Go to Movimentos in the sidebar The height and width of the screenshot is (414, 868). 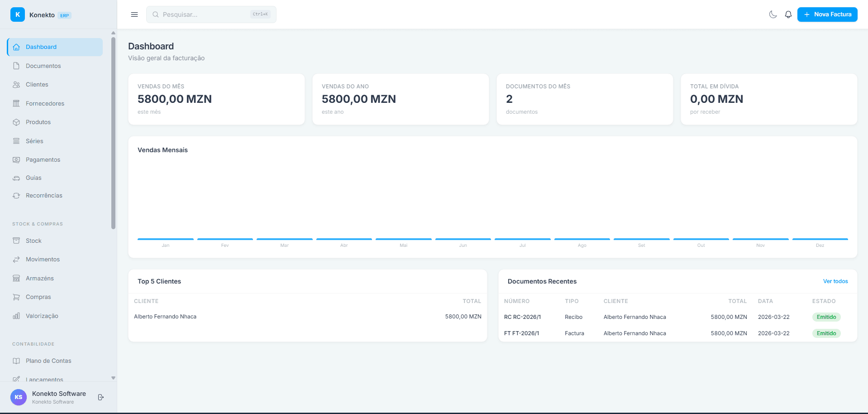point(55,260)
